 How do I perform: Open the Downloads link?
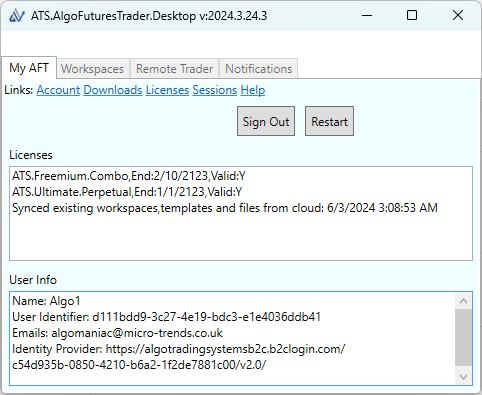113,90
